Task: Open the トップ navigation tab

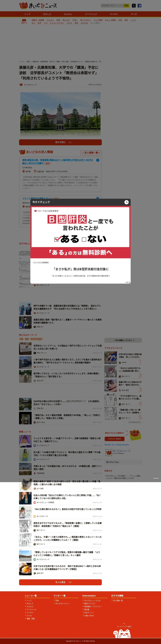Action: 27,14
